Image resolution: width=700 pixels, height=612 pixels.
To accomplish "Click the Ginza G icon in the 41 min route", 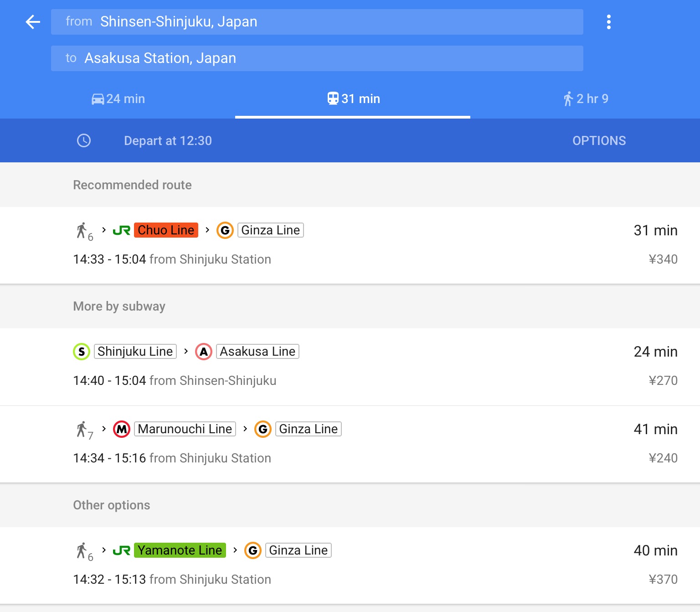I will click(263, 429).
